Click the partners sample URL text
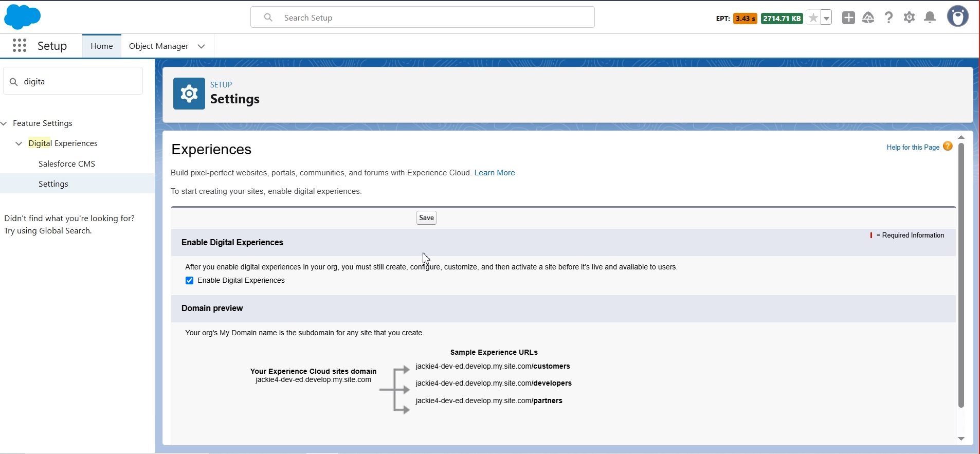980x454 pixels. point(489,401)
